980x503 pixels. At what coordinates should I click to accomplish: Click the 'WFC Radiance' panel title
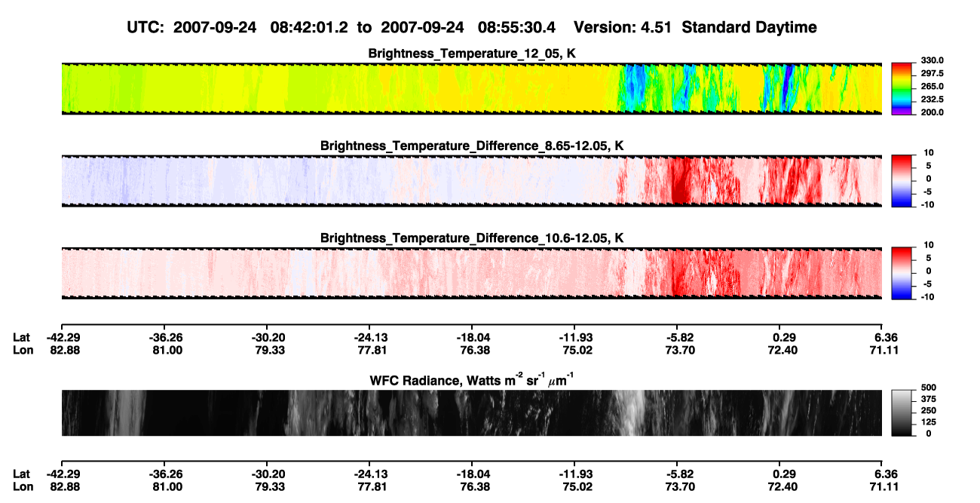coord(472,380)
